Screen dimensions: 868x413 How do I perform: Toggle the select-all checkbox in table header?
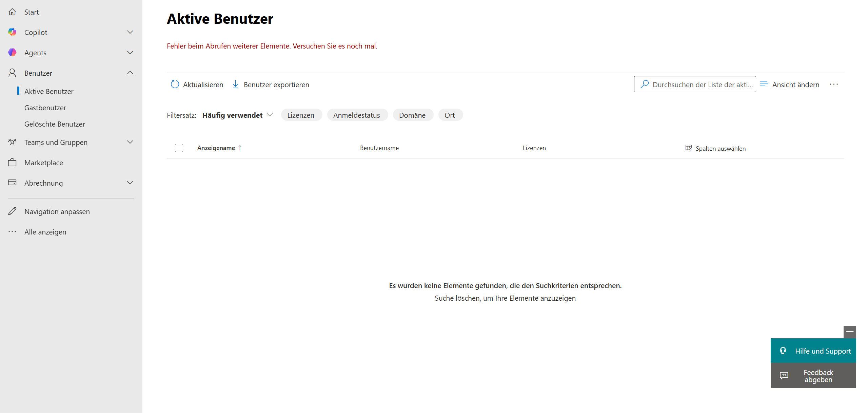point(179,148)
